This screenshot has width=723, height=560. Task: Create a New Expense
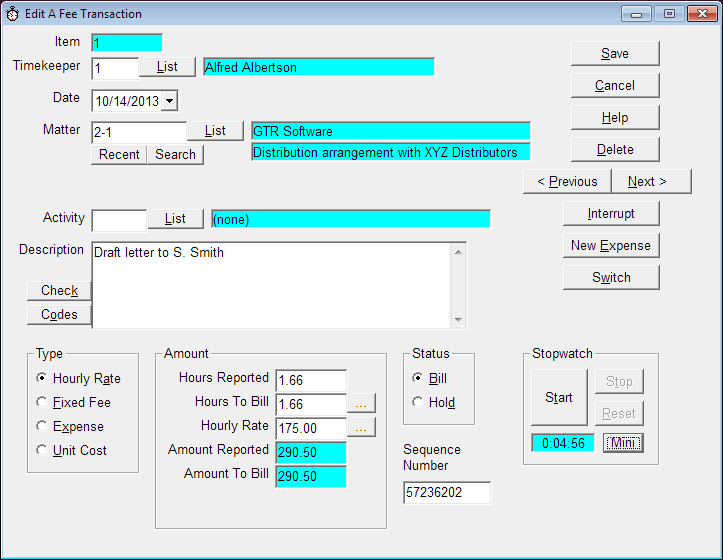611,245
